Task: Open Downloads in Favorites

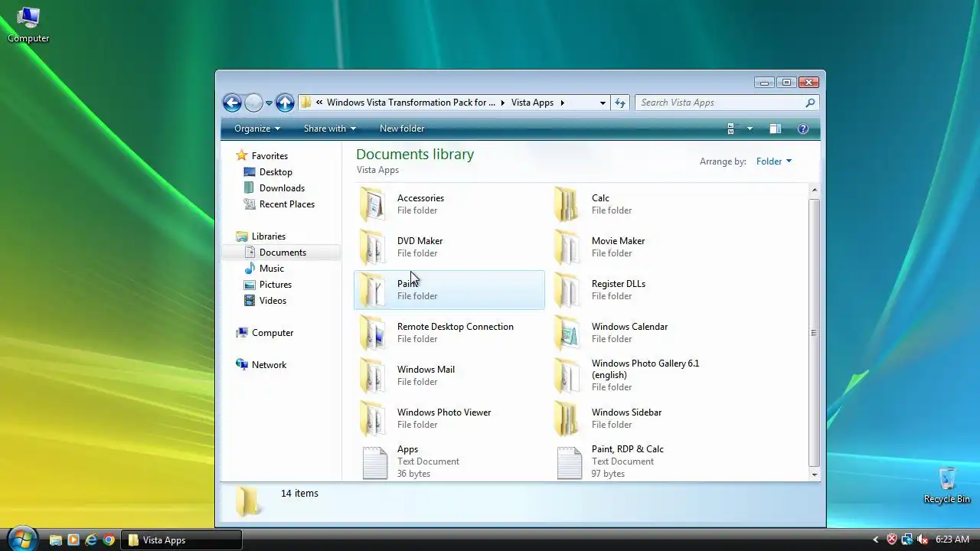Action: pos(282,188)
